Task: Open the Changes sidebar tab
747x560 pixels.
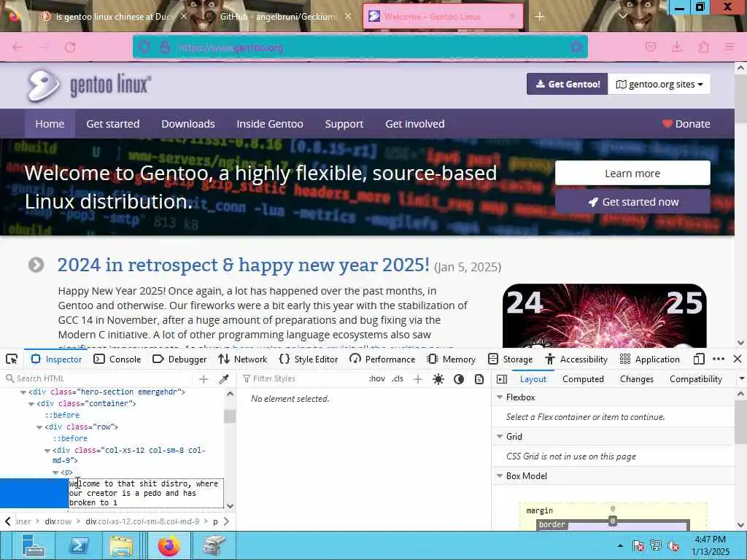Action: pyautogui.click(x=636, y=379)
